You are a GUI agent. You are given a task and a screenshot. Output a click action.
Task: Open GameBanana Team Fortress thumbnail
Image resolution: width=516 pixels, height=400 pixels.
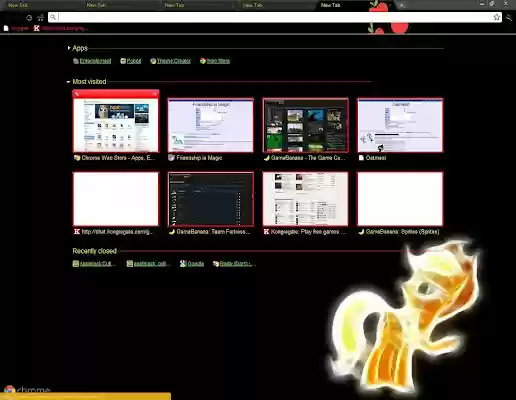[211, 199]
